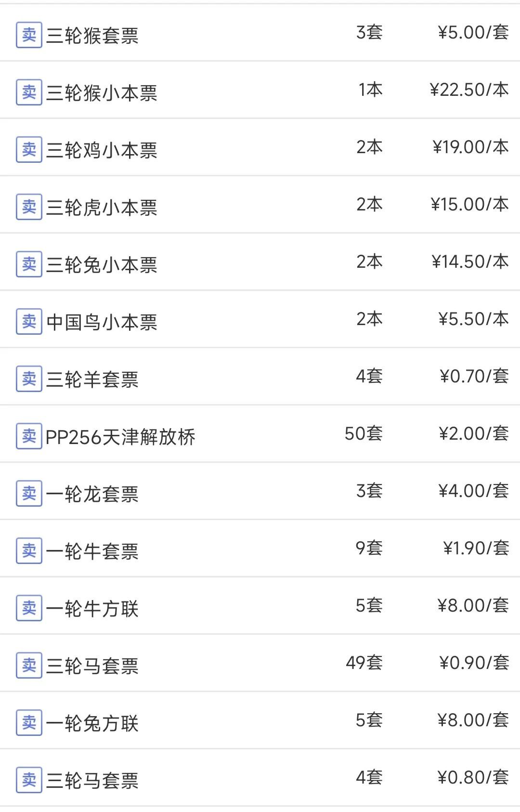Click the ¥19.00/本 price

tap(470, 147)
